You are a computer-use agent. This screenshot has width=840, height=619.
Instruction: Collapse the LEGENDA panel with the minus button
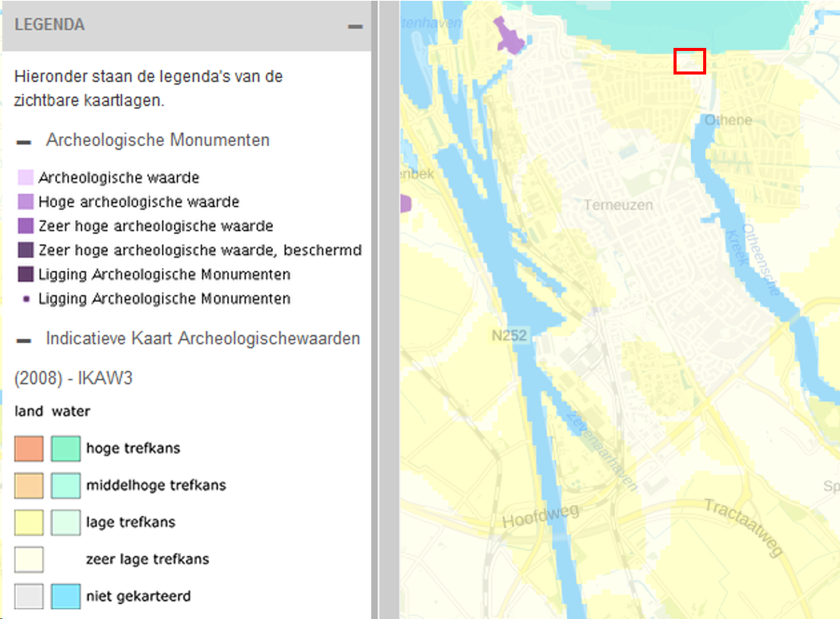coord(355,27)
